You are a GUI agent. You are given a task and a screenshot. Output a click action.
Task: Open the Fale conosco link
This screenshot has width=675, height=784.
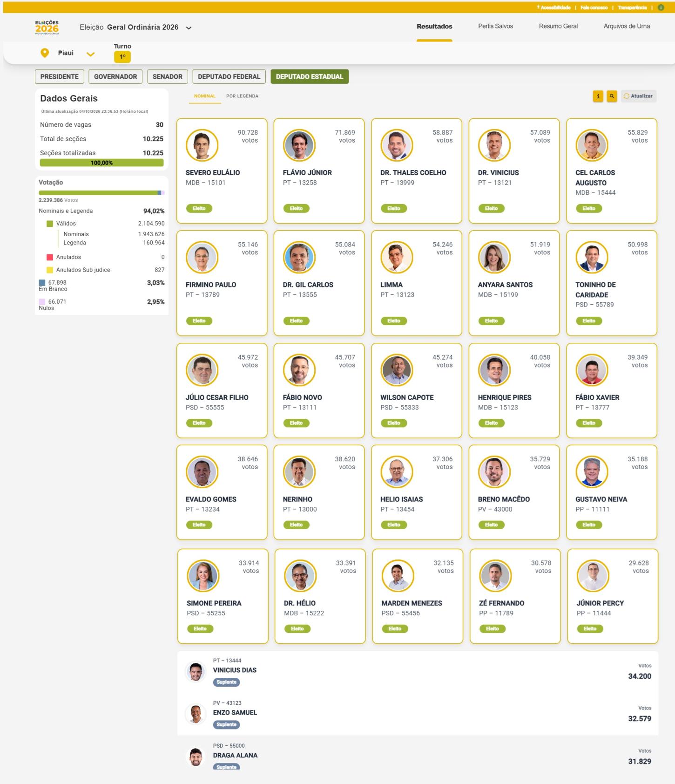594,7
